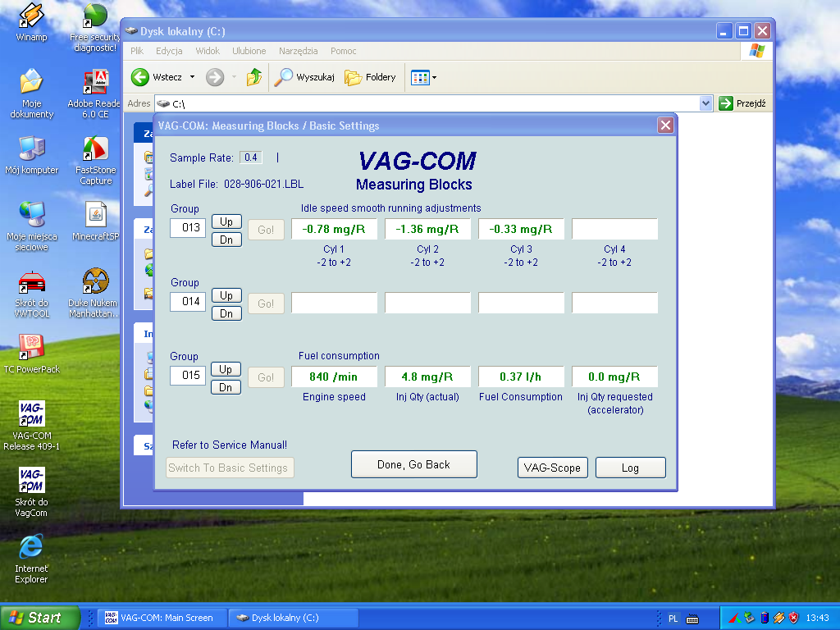This screenshot has height=630, width=840.
Task: Click Dn for group 013
Action: 226,240
